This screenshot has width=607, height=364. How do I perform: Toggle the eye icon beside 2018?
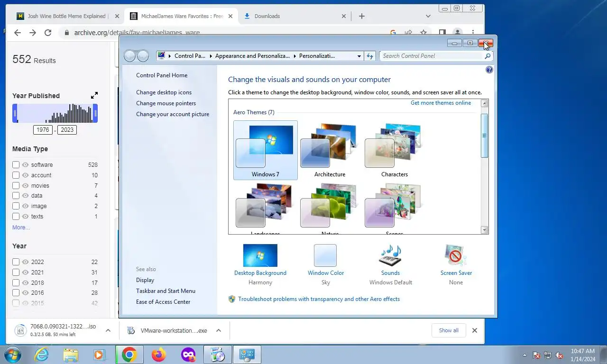[26, 283]
